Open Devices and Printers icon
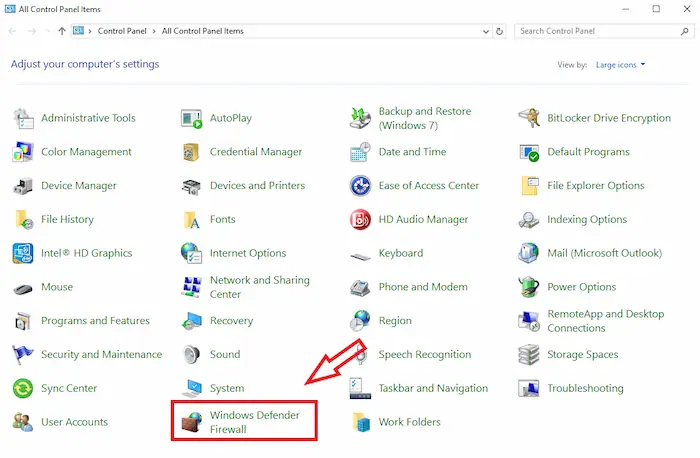Viewport: 700px width, 458px height. pyautogui.click(x=192, y=186)
